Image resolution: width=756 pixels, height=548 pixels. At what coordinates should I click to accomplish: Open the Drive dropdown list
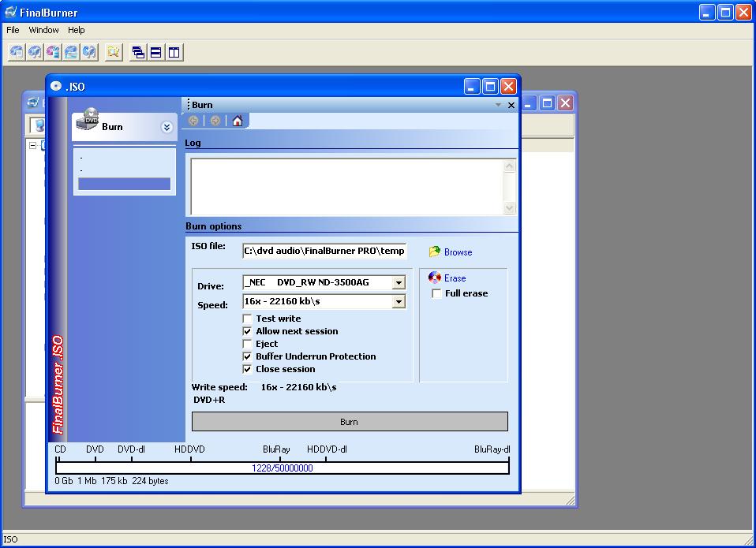tap(399, 282)
